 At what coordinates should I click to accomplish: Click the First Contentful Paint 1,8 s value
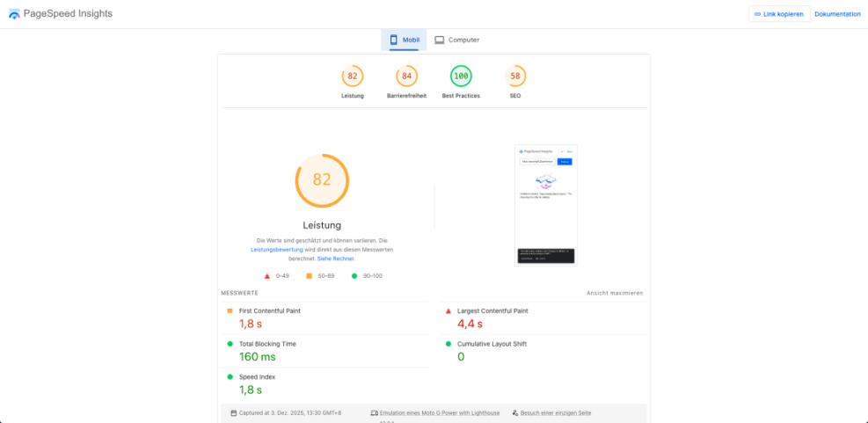(251, 324)
